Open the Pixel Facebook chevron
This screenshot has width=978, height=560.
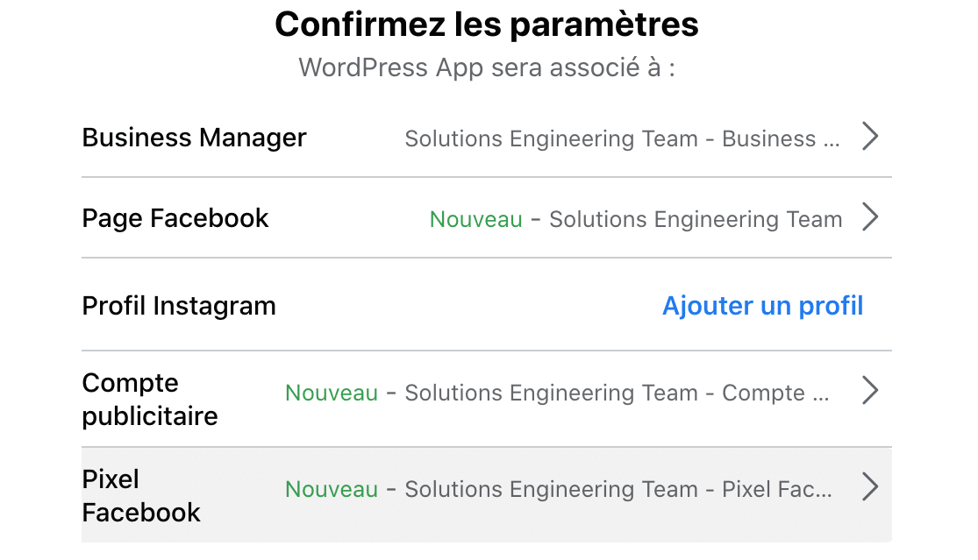tap(869, 489)
